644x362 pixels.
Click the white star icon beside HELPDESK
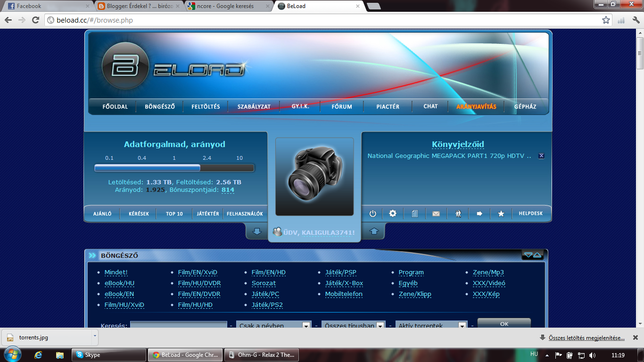point(501,214)
